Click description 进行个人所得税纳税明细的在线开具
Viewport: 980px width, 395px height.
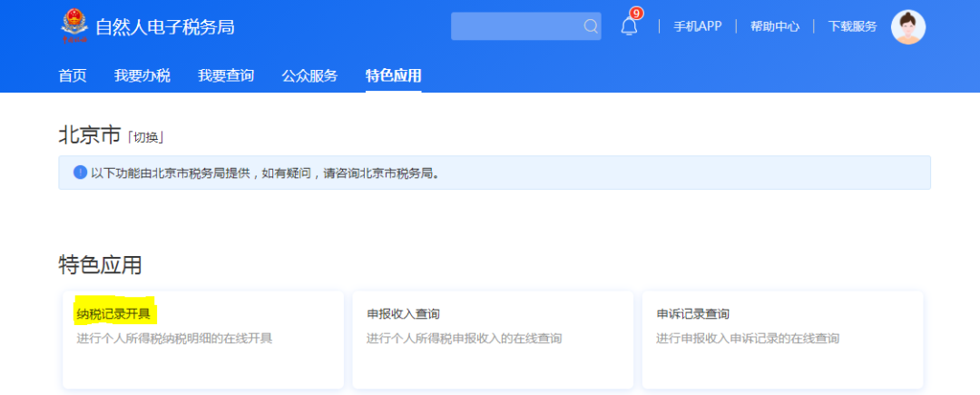174,339
